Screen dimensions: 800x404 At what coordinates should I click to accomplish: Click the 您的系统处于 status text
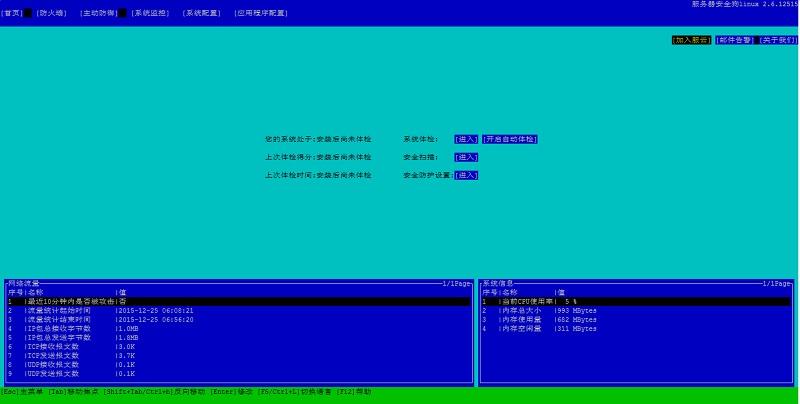[x=318, y=139]
